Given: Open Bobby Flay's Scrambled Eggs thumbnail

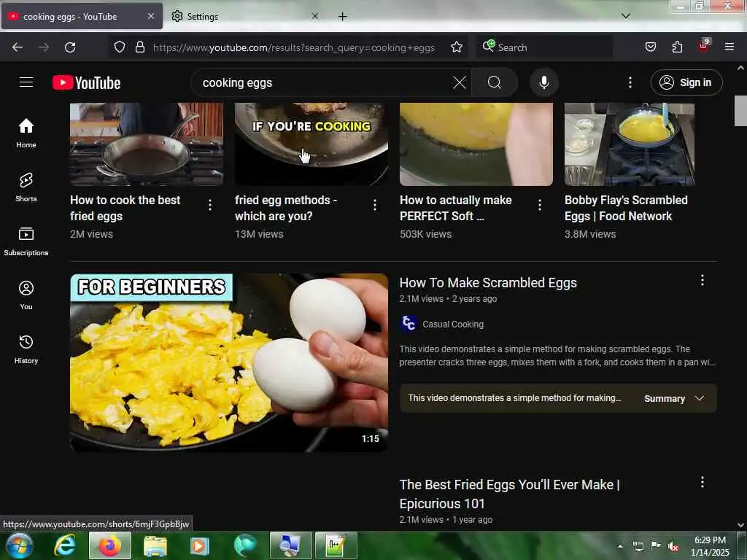Looking at the screenshot, I should tap(630, 144).
